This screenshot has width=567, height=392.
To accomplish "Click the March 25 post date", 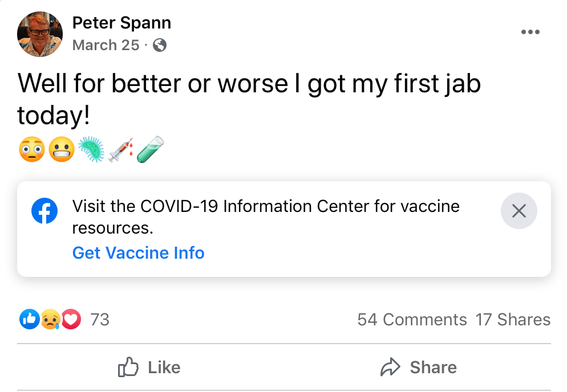I will coord(106,45).
